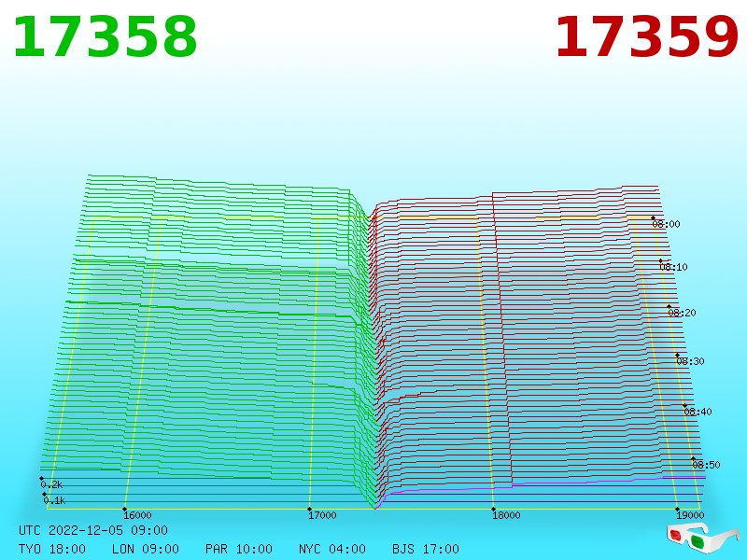
Task: Click the NYC 04:00 clock
Action: 332,549
